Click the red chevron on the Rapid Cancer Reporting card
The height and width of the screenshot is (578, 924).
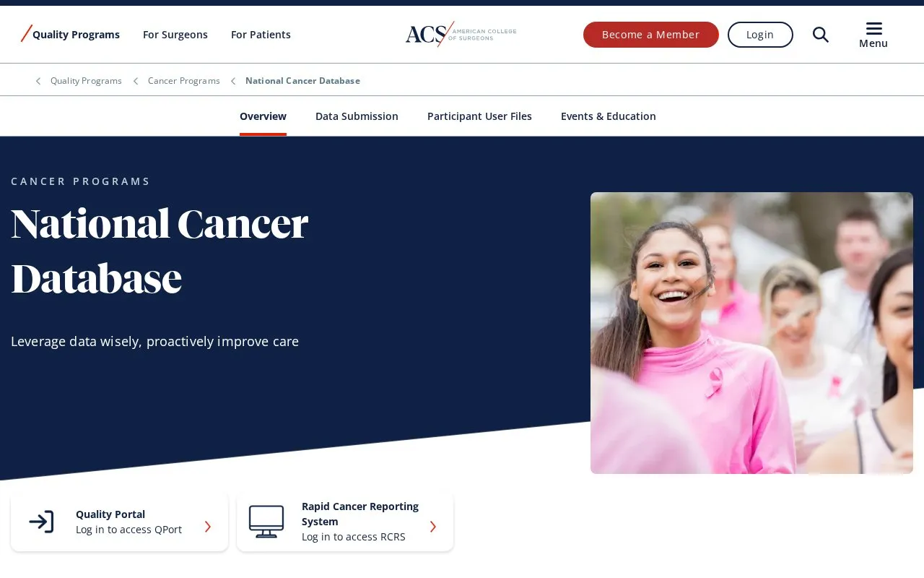433,527
